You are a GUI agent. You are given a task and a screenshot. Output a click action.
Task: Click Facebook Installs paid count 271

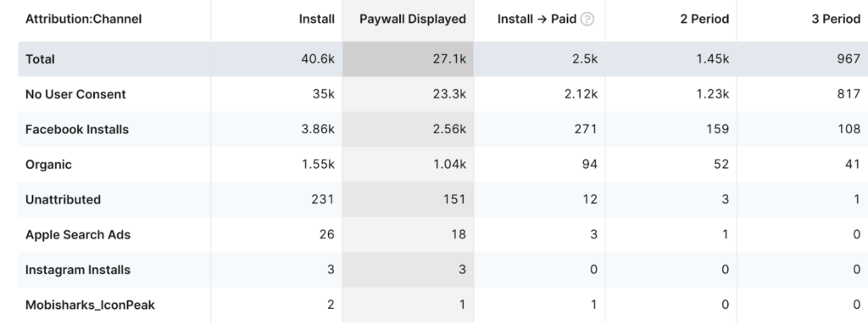[586, 129]
